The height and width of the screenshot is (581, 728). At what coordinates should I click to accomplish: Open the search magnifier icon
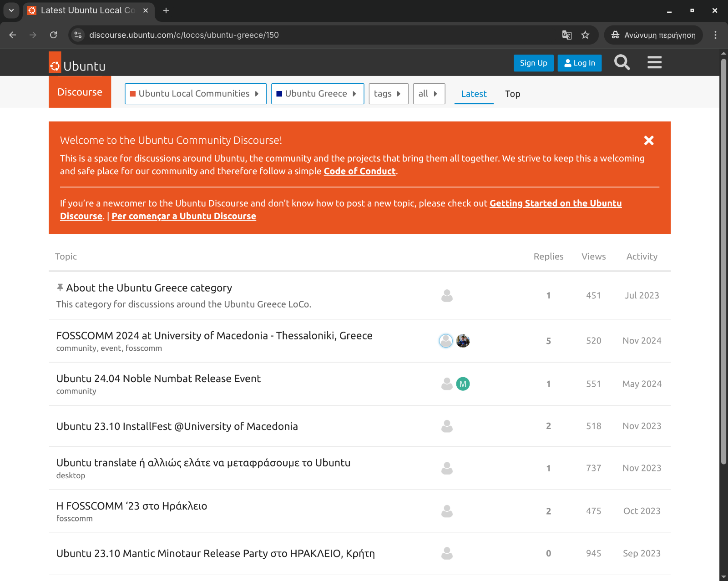coord(622,62)
